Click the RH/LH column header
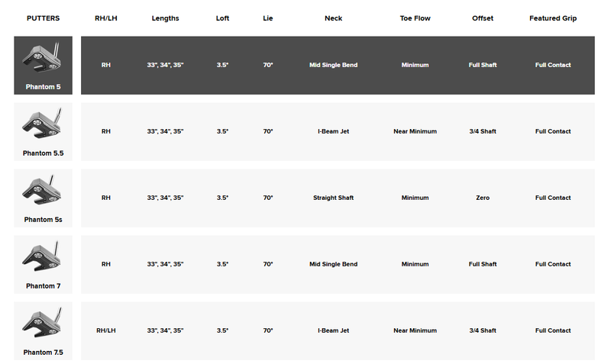The image size is (611, 364). (x=106, y=18)
